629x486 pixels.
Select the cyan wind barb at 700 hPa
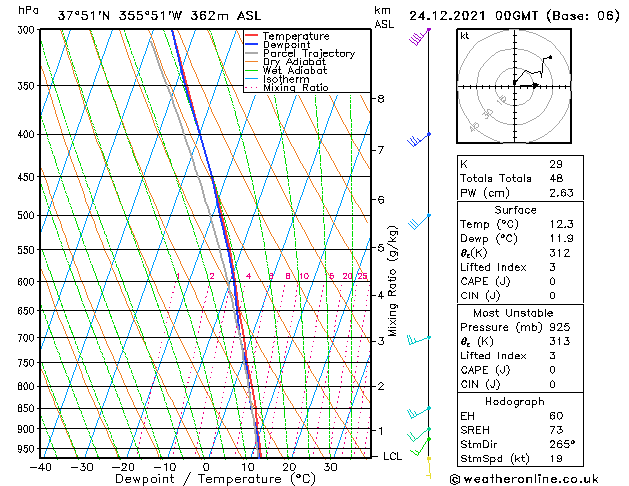pos(419,339)
